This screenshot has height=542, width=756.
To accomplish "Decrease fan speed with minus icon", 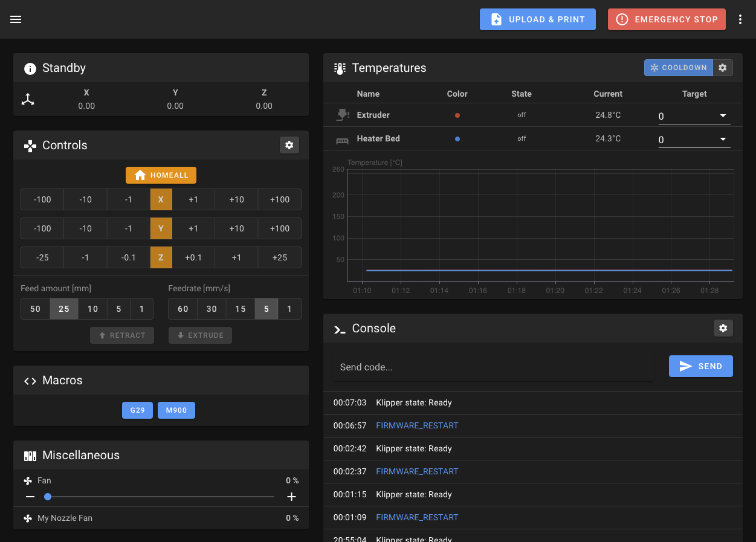I will (30, 497).
